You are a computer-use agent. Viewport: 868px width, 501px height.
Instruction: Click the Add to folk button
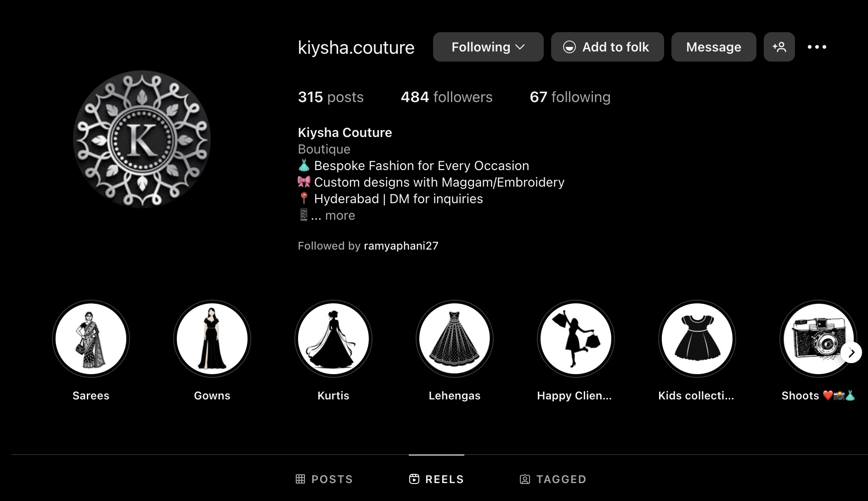(x=608, y=47)
